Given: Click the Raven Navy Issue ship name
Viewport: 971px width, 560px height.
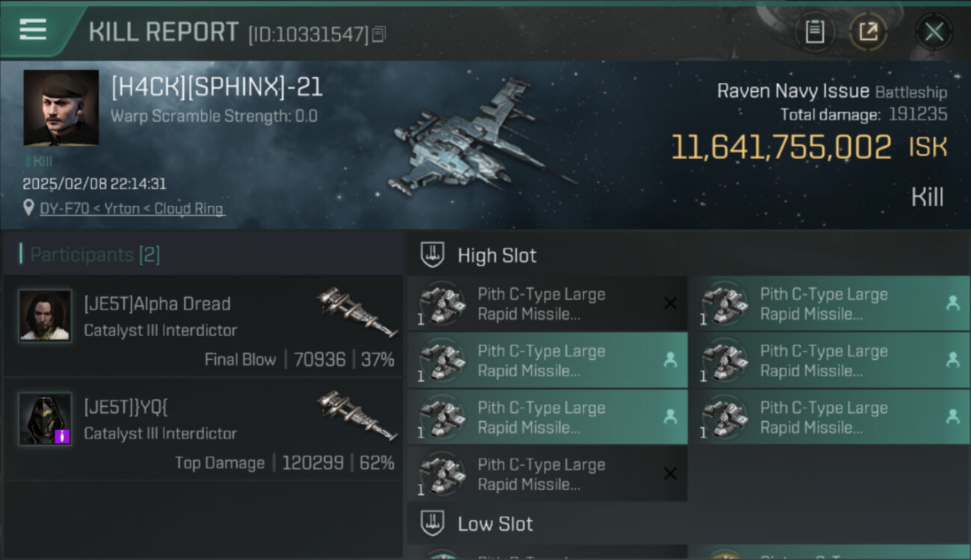Looking at the screenshot, I should pos(792,91).
